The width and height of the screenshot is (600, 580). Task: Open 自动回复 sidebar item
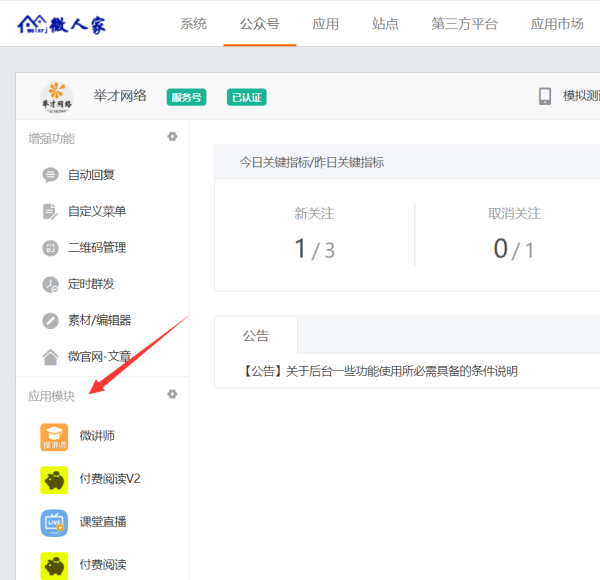[x=91, y=175]
